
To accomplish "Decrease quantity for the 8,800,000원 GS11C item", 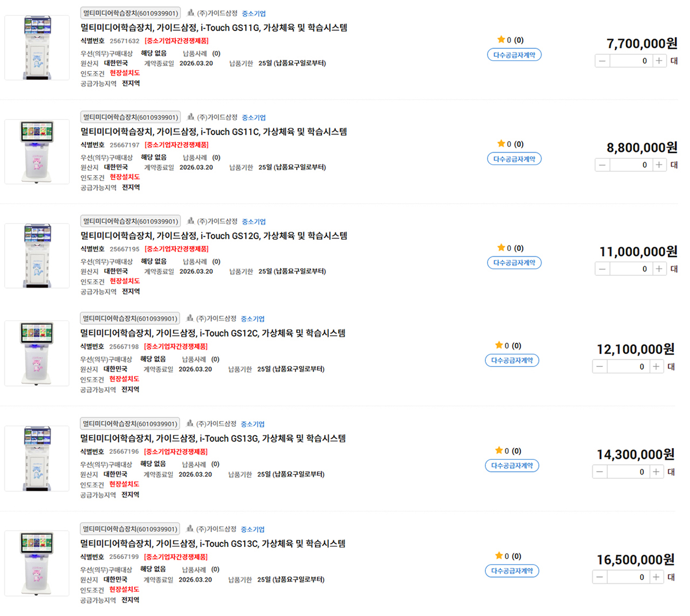I will 602,165.
